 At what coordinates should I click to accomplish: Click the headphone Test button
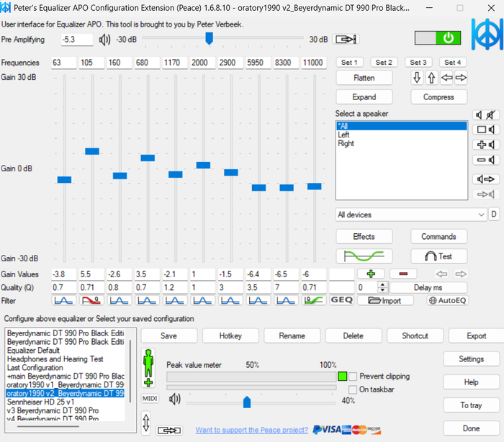coord(438,256)
